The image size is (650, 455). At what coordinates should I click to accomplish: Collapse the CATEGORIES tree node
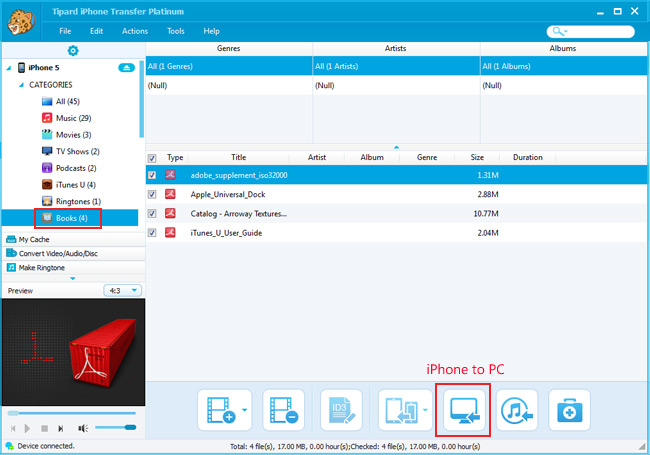point(21,85)
